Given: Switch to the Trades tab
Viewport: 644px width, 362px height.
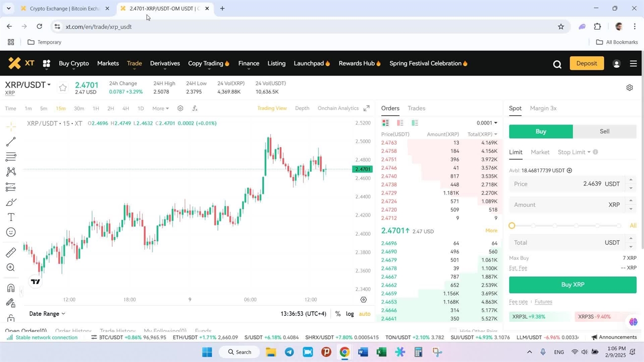Looking at the screenshot, I should tap(416, 109).
